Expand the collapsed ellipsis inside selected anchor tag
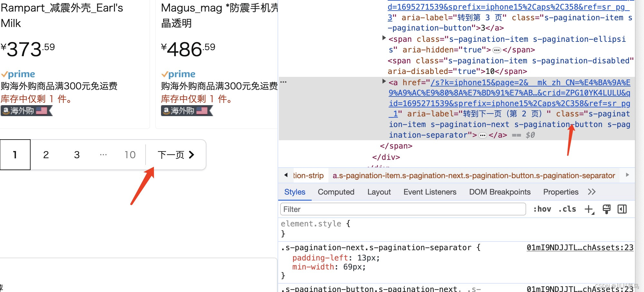This screenshot has height=292, width=644. coord(482,135)
